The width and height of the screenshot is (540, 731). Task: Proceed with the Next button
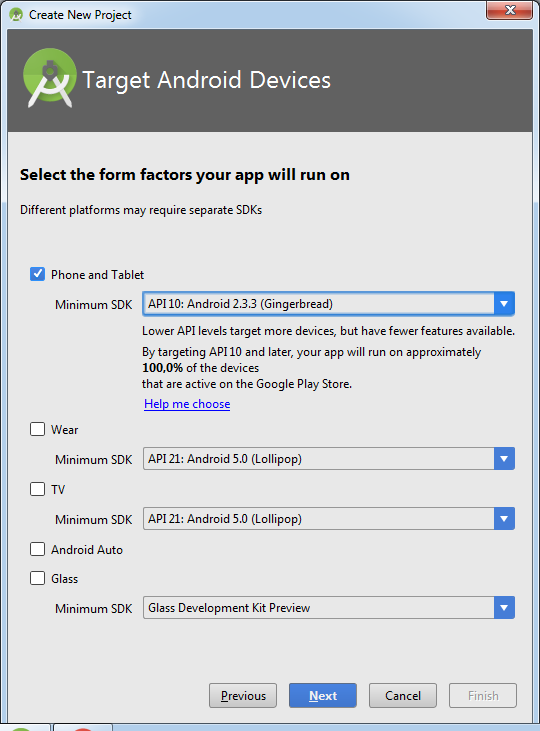(x=323, y=696)
